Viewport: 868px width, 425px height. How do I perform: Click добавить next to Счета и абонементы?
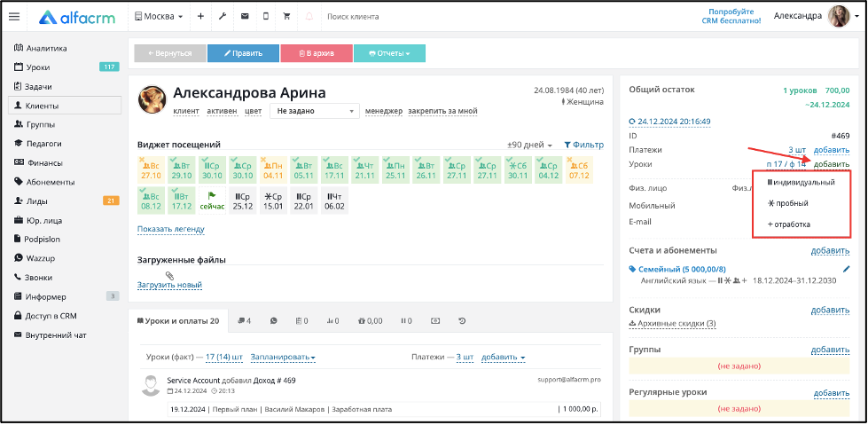tap(831, 250)
